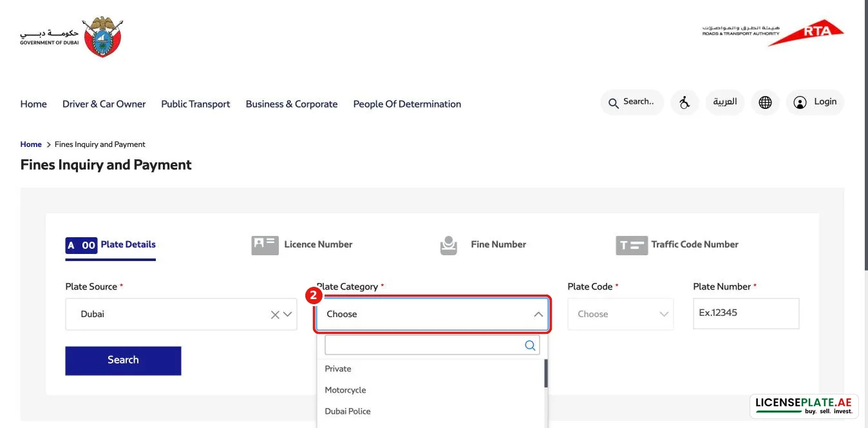Click the Licence Number card icon
Image resolution: width=868 pixels, height=428 pixels.
265,245
